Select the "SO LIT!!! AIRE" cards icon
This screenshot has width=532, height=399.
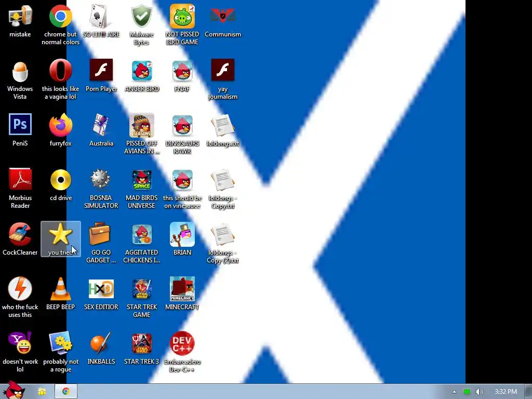tap(101, 16)
